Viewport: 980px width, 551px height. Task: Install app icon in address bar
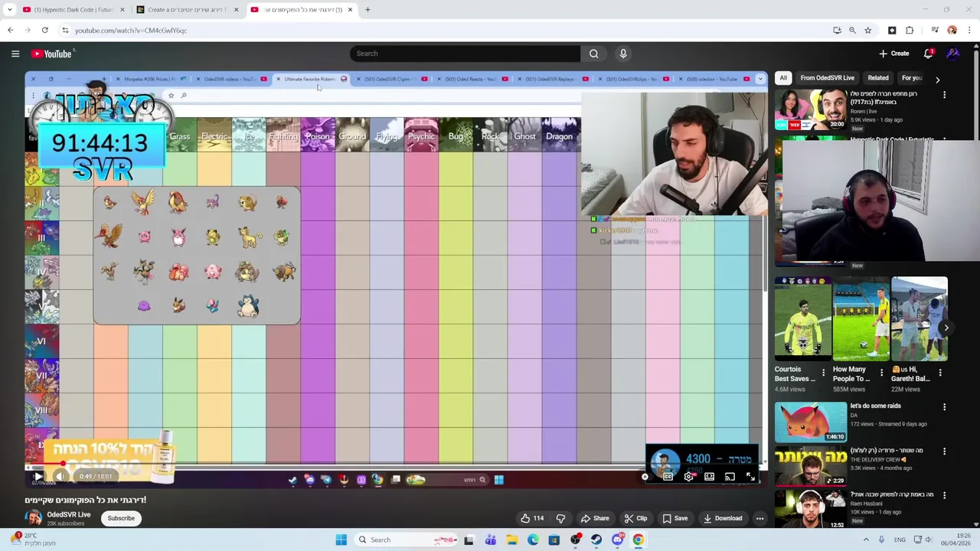pos(837,31)
